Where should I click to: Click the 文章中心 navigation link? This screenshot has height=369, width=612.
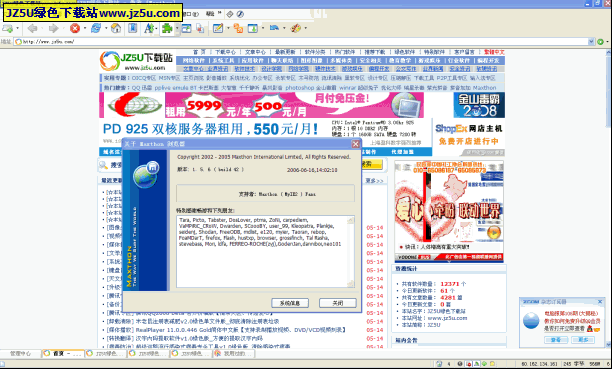pyautogui.click(x=255, y=52)
